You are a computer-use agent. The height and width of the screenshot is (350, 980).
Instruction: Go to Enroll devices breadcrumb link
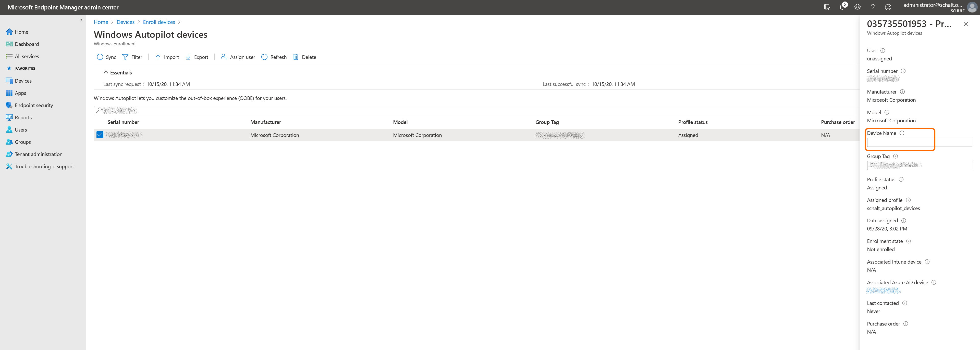pos(159,22)
